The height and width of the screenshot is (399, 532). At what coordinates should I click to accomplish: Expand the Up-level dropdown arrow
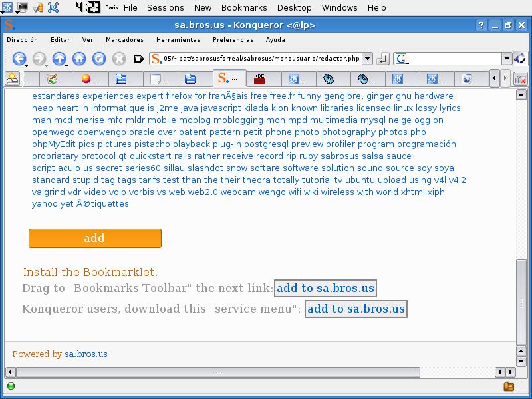(66, 65)
